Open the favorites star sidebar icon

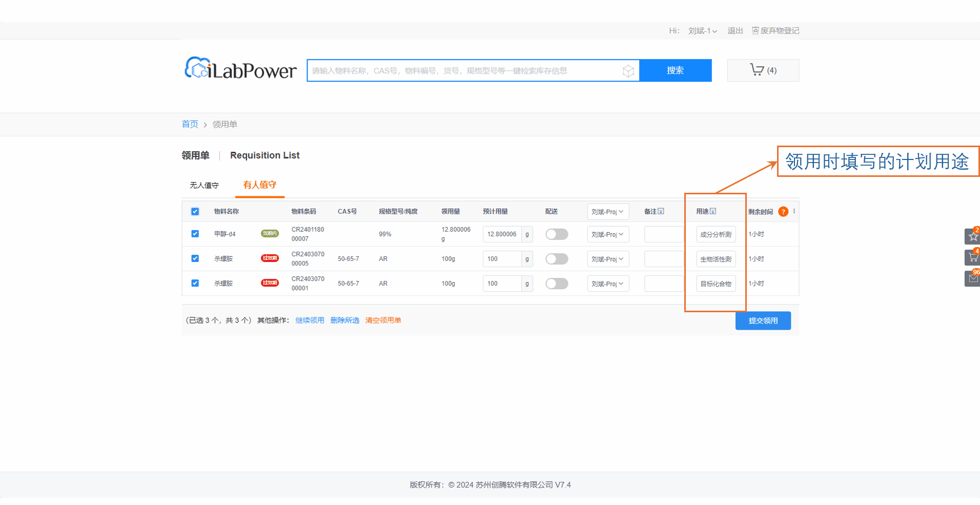(x=972, y=236)
